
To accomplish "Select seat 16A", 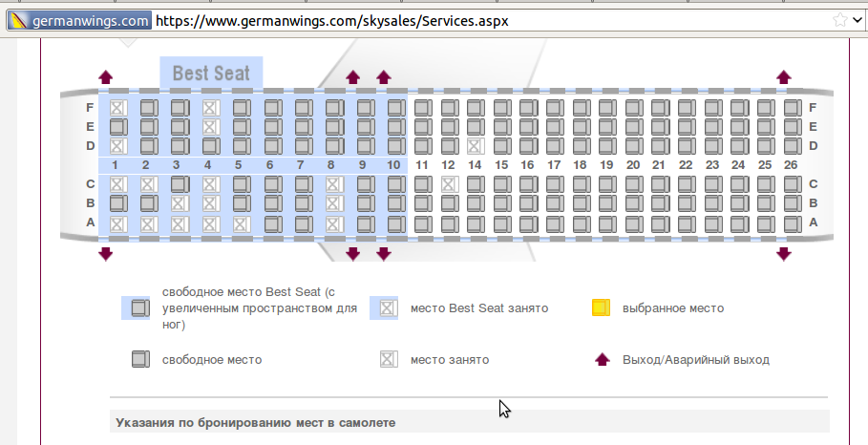I will 529,224.
